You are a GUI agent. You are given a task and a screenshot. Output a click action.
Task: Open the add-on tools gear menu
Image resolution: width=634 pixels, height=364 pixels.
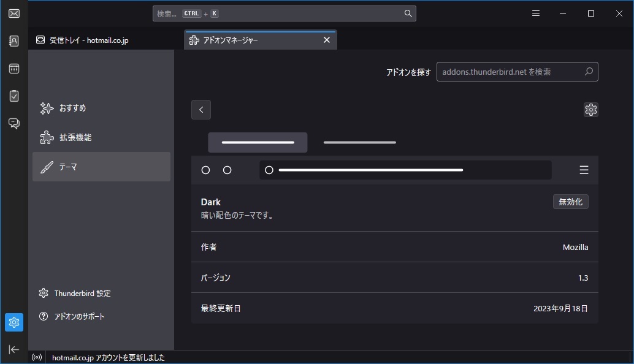[590, 110]
